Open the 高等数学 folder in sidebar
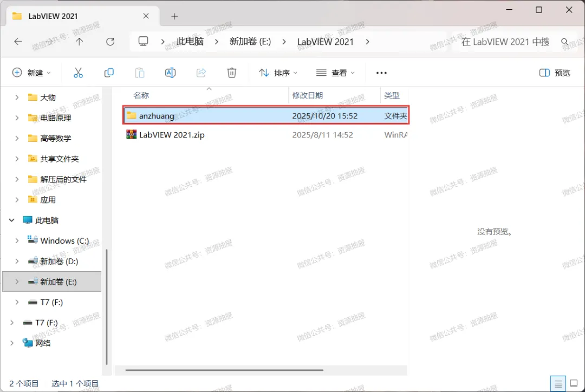Screen dimensions: 585x392 (55, 139)
